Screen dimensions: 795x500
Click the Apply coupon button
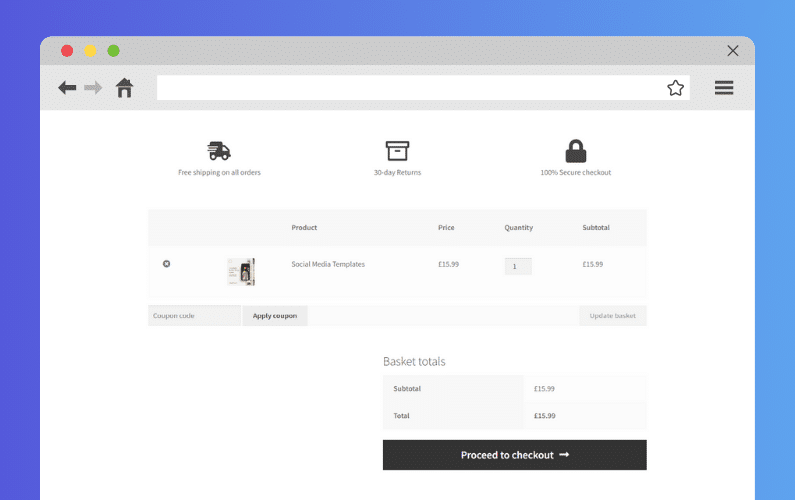275,315
